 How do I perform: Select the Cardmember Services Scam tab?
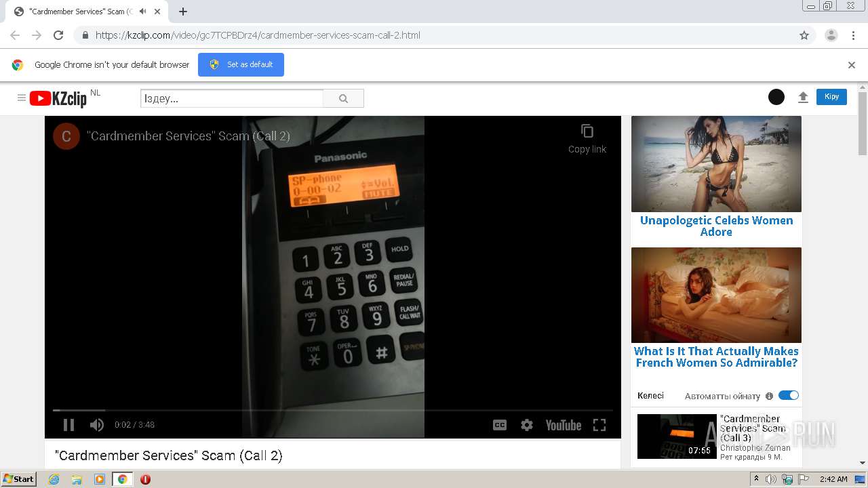click(86, 12)
